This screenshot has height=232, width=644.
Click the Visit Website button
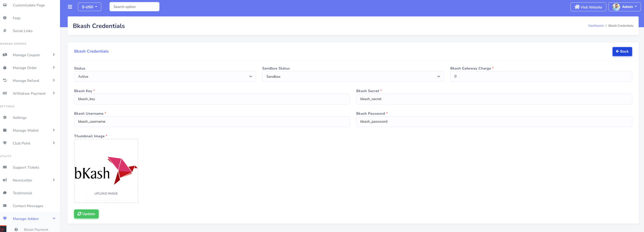[x=588, y=7]
